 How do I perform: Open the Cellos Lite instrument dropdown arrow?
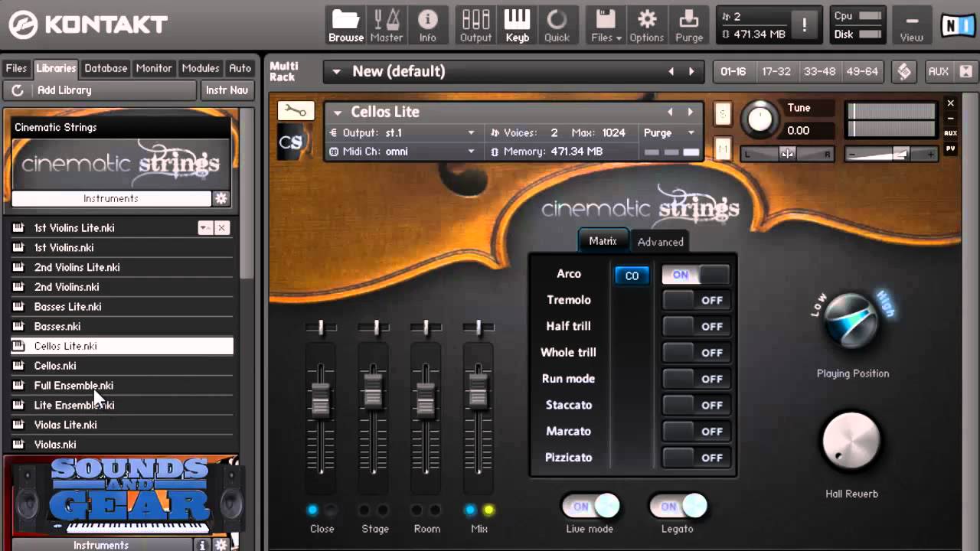(336, 112)
